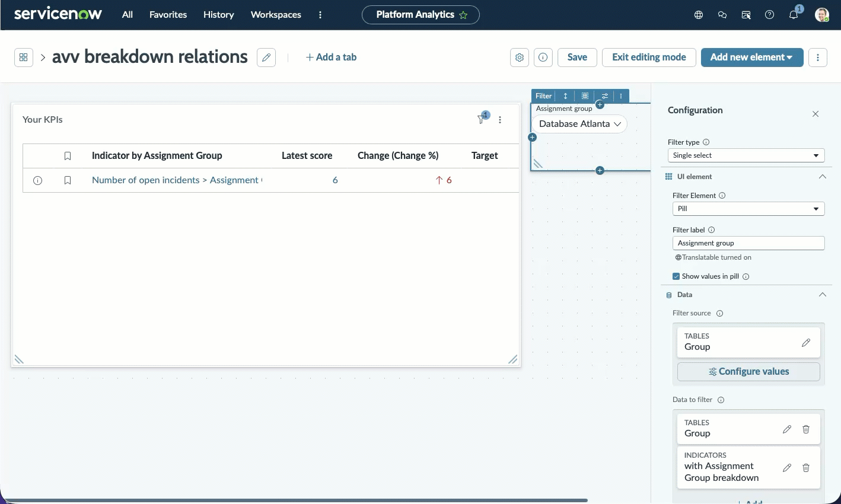This screenshot has height=504, width=841.
Task: Edit the Assignment Group breakdown indicator
Action: 787,468
